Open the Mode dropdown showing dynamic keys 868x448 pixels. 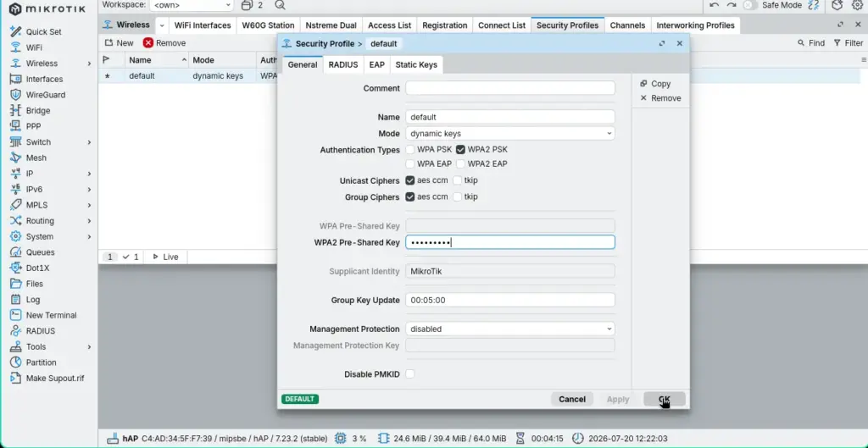tap(509, 133)
